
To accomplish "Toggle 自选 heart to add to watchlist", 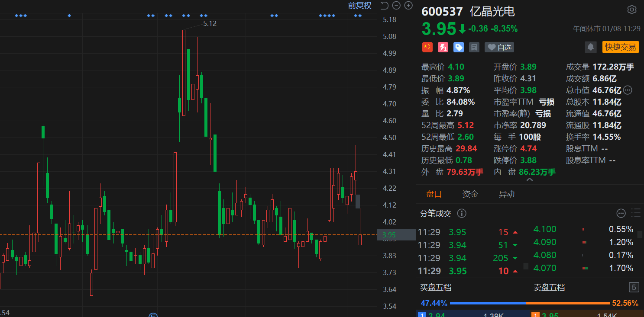I will [499, 47].
